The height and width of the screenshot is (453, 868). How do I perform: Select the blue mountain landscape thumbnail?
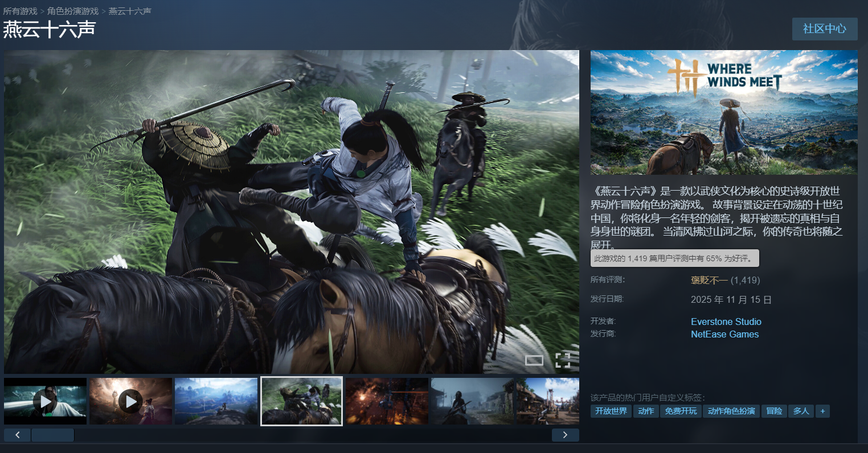[216, 401]
